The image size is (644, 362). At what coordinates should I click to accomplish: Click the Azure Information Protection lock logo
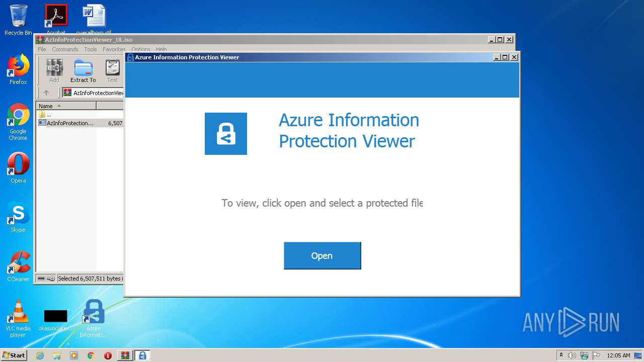[226, 134]
